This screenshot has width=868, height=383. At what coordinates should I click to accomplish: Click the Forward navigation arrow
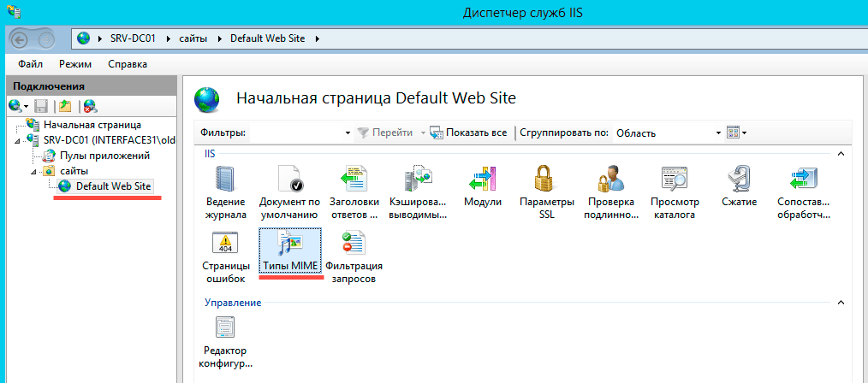click(46, 39)
